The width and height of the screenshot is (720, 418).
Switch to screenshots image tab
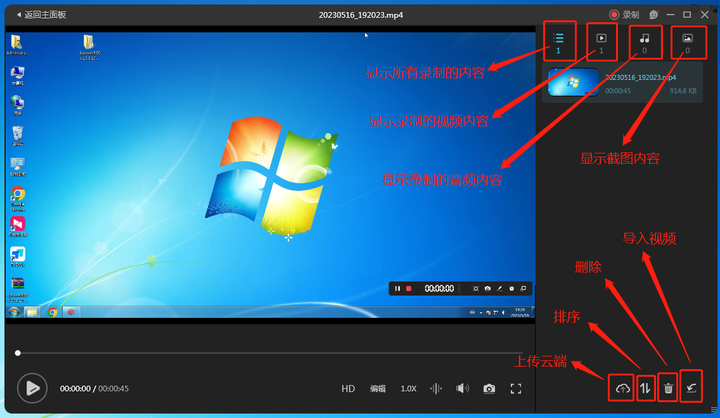(687, 43)
